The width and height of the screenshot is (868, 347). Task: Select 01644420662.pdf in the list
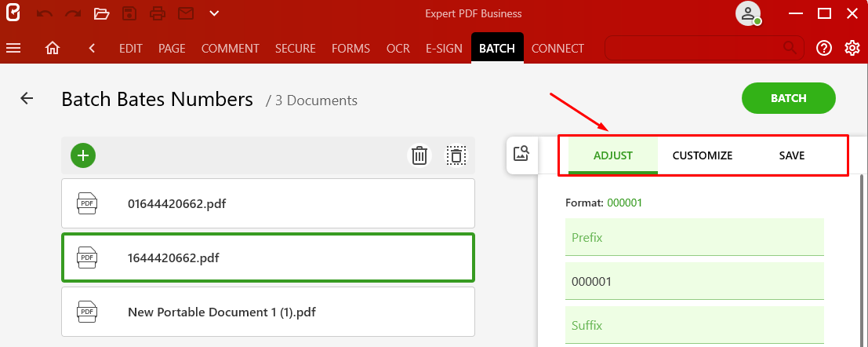[x=268, y=203]
